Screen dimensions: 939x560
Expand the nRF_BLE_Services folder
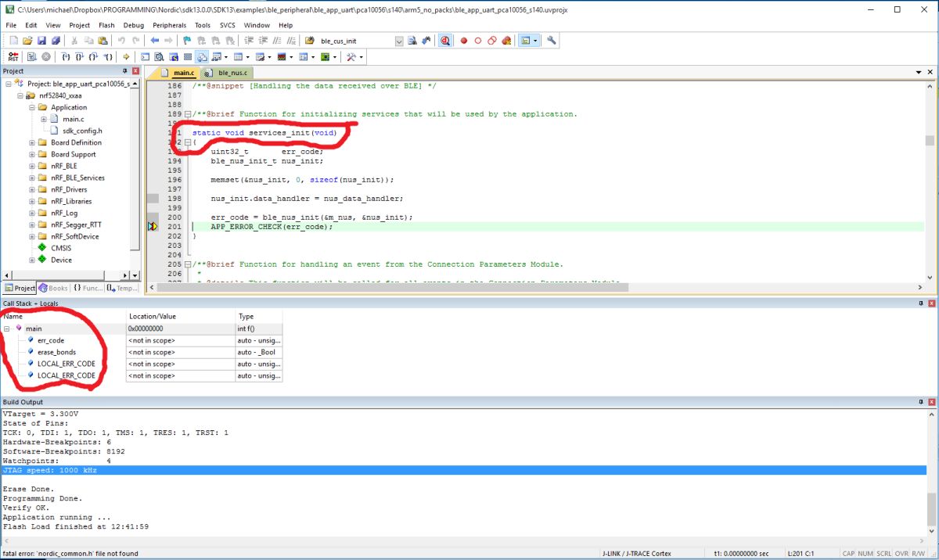[32, 178]
